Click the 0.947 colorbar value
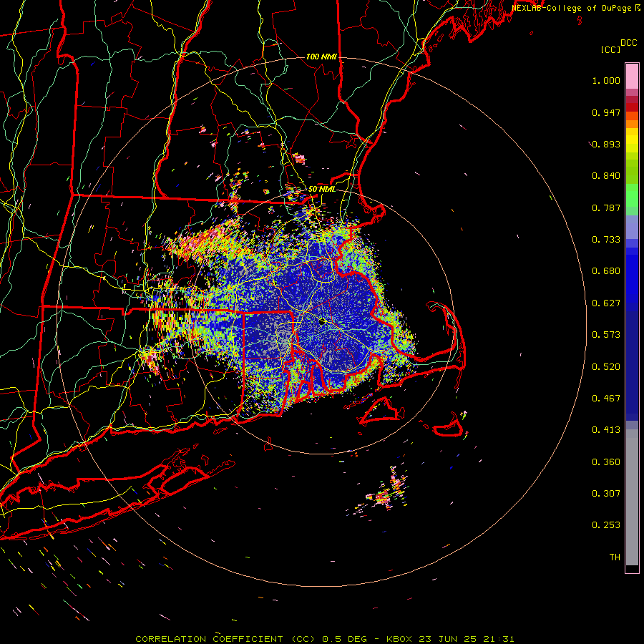644x644 pixels. tap(606, 112)
